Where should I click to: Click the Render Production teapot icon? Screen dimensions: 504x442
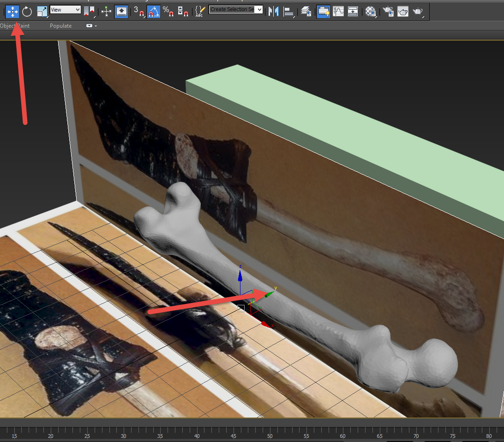(418, 12)
